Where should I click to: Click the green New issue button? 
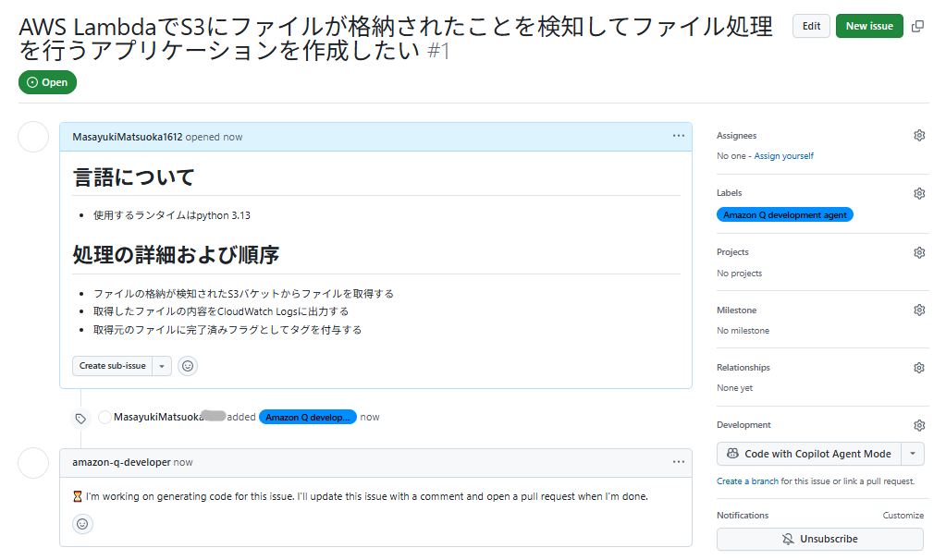(868, 26)
